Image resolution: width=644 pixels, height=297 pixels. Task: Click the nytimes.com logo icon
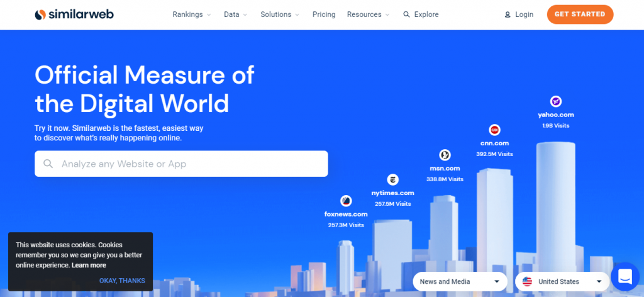392,179
